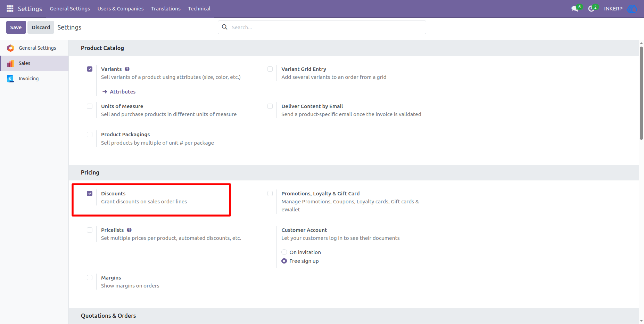
Task: Click the INKERP username
Action: 613,9
